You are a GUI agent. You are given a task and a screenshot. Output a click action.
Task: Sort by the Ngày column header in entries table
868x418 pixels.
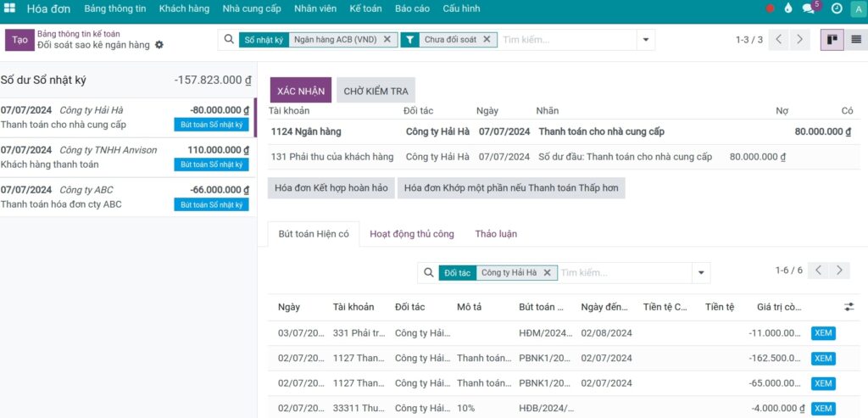pyautogui.click(x=289, y=307)
